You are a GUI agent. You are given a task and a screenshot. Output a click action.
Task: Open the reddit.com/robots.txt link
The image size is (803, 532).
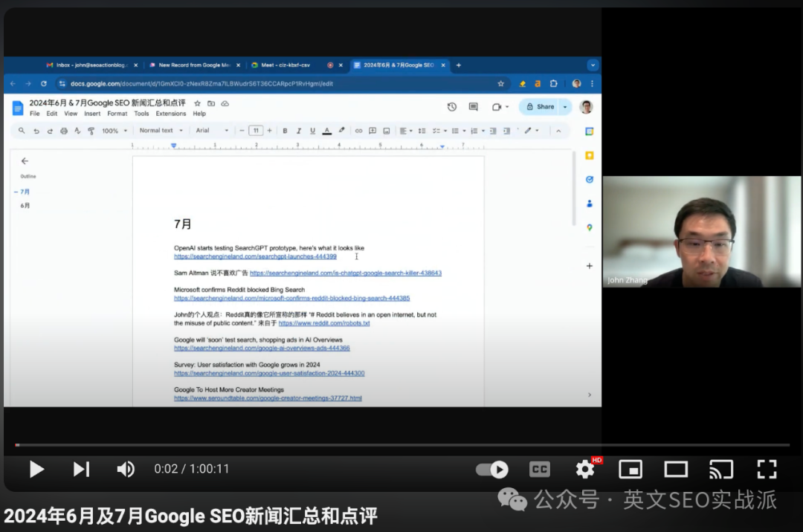tap(324, 323)
